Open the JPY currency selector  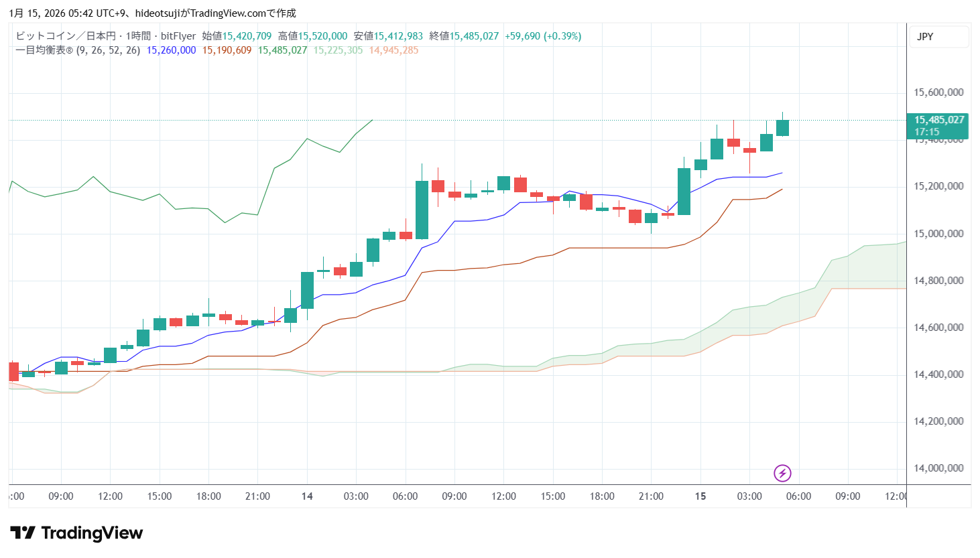click(925, 37)
